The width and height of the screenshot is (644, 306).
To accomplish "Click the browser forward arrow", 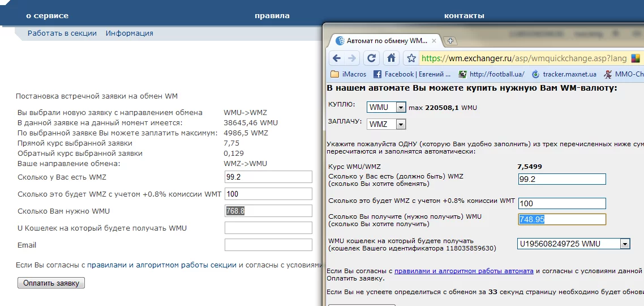I will [353, 58].
